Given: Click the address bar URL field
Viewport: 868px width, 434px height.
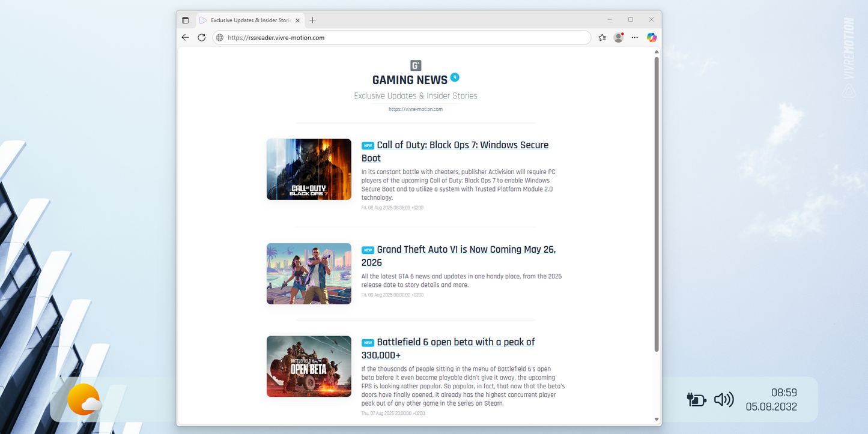Looking at the screenshot, I should click(402, 37).
